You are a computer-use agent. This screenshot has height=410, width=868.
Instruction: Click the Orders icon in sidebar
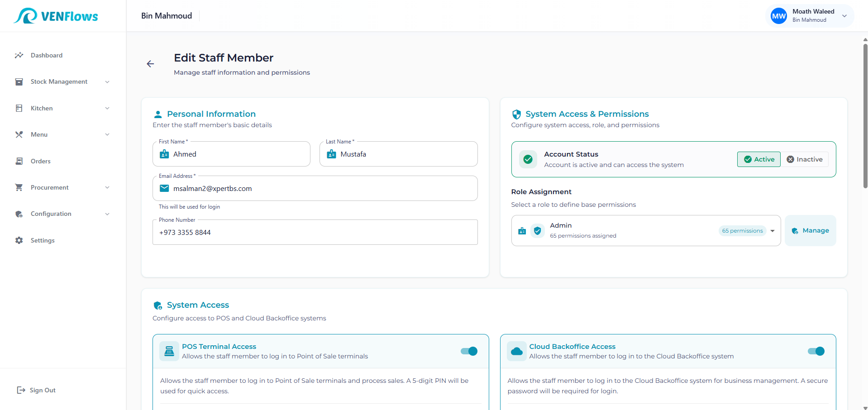click(x=19, y=161)
